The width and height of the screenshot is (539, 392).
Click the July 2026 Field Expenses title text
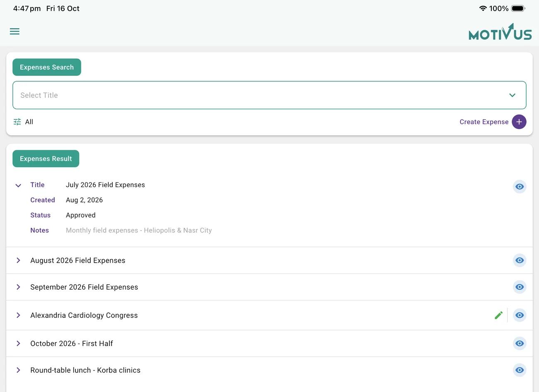tap(105, 185)
